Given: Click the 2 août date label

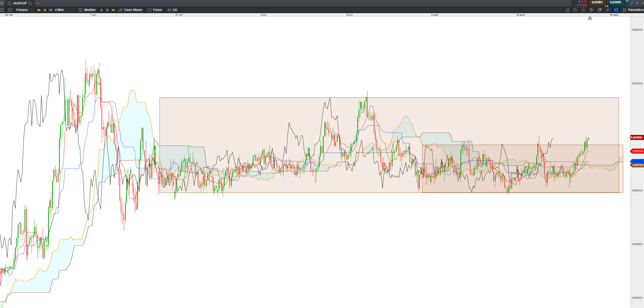Looking at the screenshot, I should (435, 15).
